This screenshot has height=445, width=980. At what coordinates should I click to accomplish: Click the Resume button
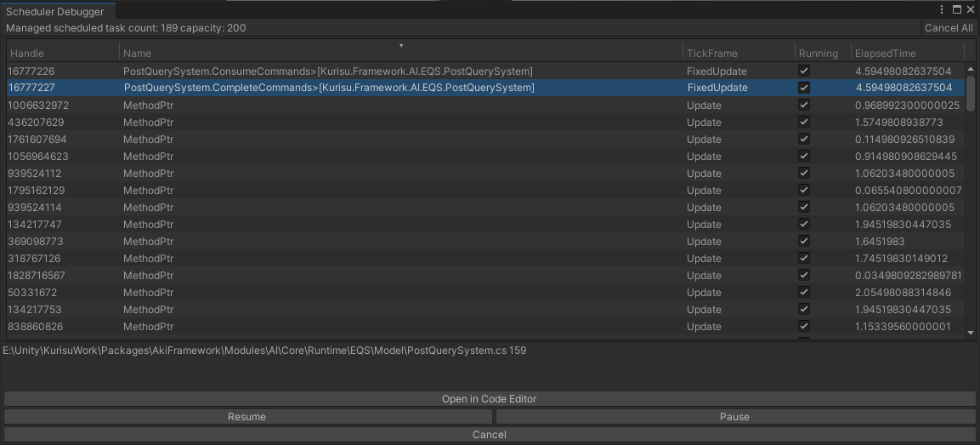pos(246,417)
